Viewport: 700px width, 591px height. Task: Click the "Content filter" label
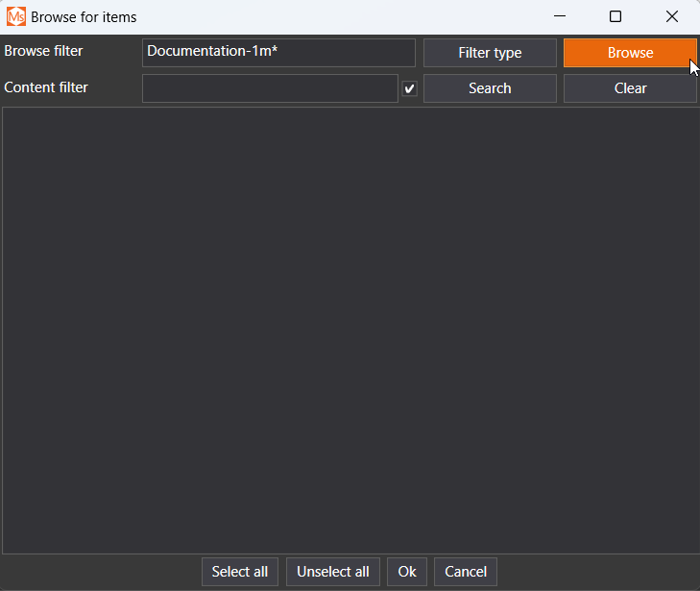pos(46,87)
